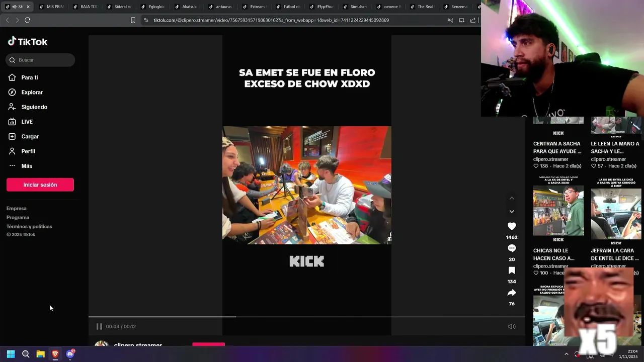The height and width of the screenshot is (362, 644).
Task: Open the LIVE section
Action: point(27,122)
